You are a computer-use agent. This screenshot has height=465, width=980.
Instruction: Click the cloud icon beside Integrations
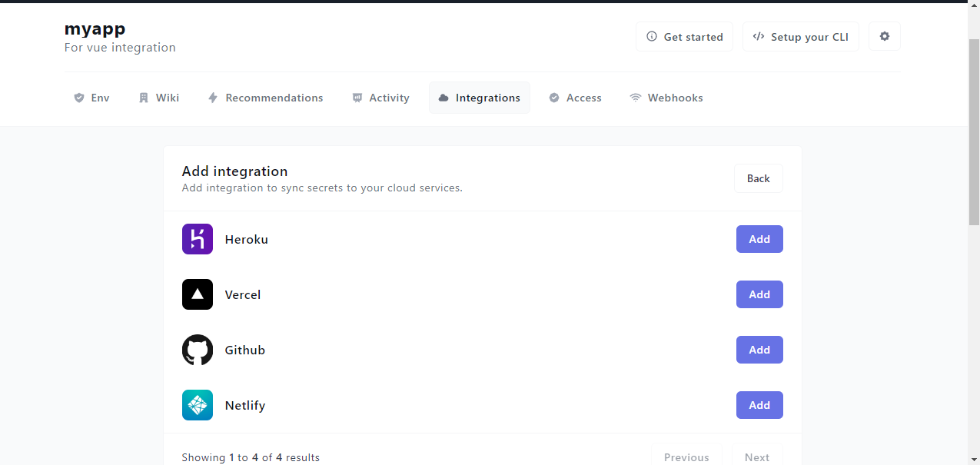pos(443,98)
